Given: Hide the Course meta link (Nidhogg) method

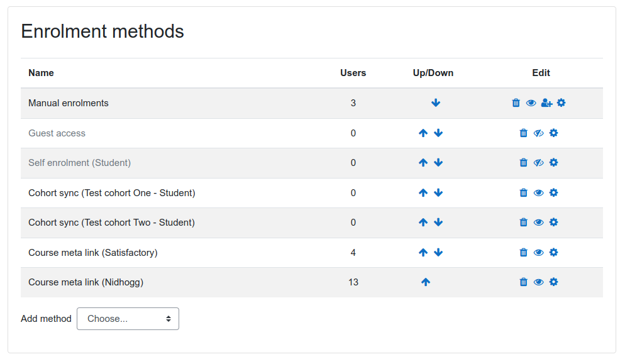Looking at the screenshot, I should 538,282.
